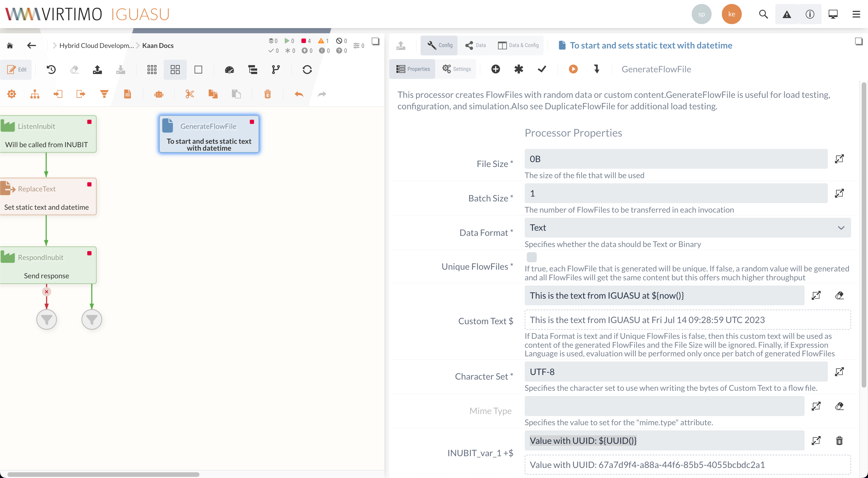Open the Data & Config tab
Image resolution: width=868 pixels, height=478 pixels.
click(x=518, y=45)
